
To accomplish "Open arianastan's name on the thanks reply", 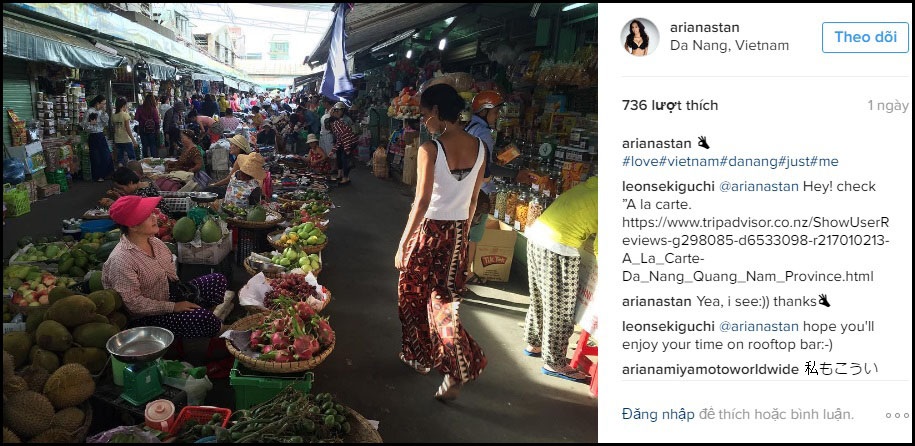I will click(x=656, y=302).
